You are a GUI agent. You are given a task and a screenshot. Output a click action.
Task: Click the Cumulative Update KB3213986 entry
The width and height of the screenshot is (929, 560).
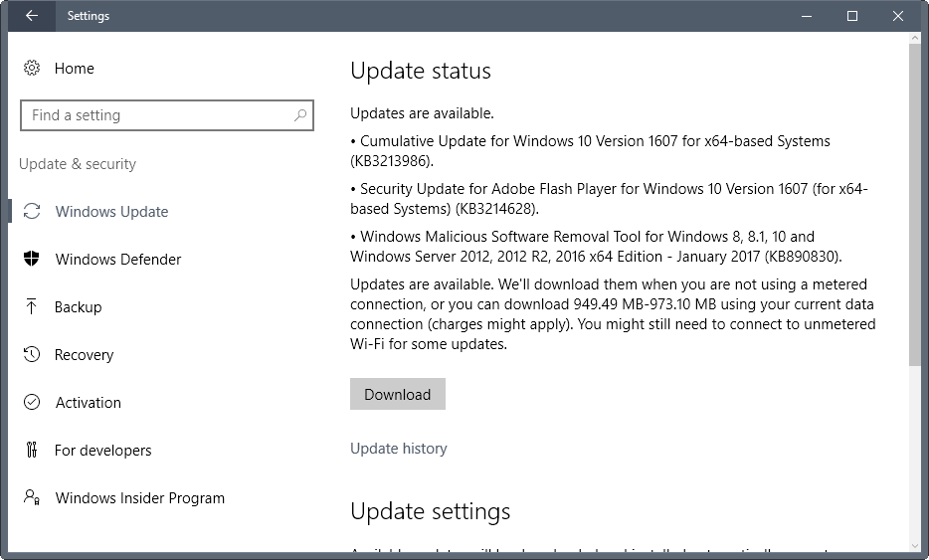pyautogui.click(x=590, y=150)
